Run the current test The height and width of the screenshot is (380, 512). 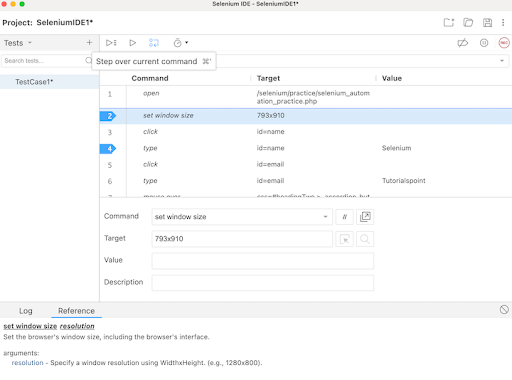coord(132,43)
